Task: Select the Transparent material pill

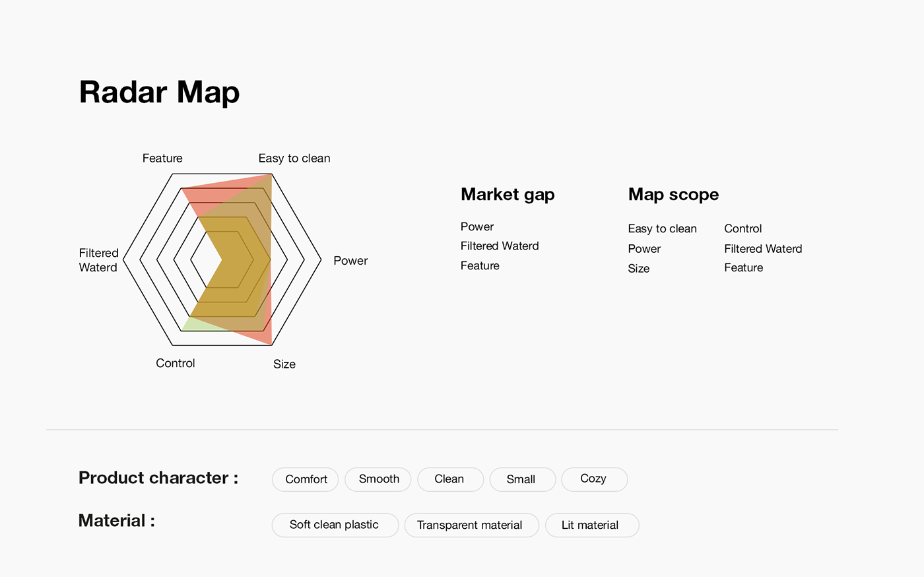Action: pos(470,525)
